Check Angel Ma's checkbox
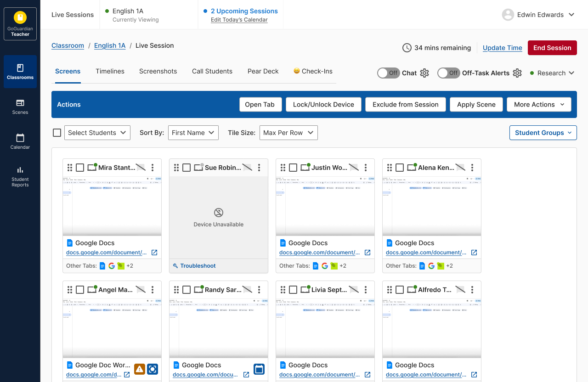Screen dimensions: 588x382 coord(80,290)
